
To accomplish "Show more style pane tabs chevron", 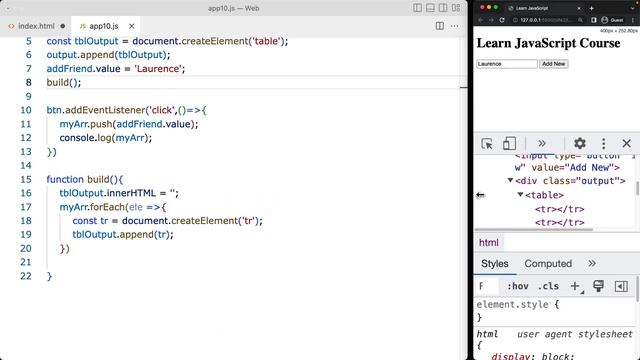I will 592,264.
